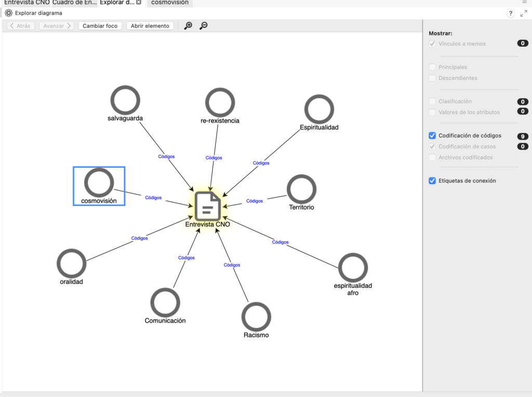Click the zoom in magnifier icon
This screenshot has height=397, width=532.
coord(188,25)
